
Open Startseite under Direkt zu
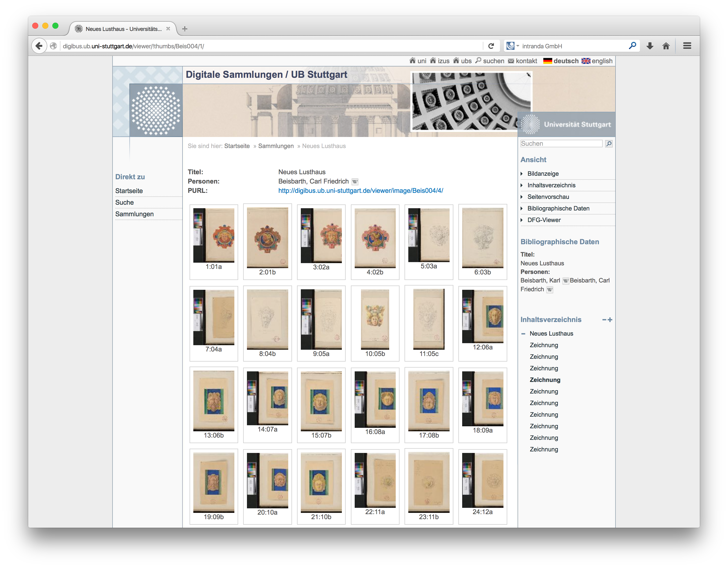point(129,191)
